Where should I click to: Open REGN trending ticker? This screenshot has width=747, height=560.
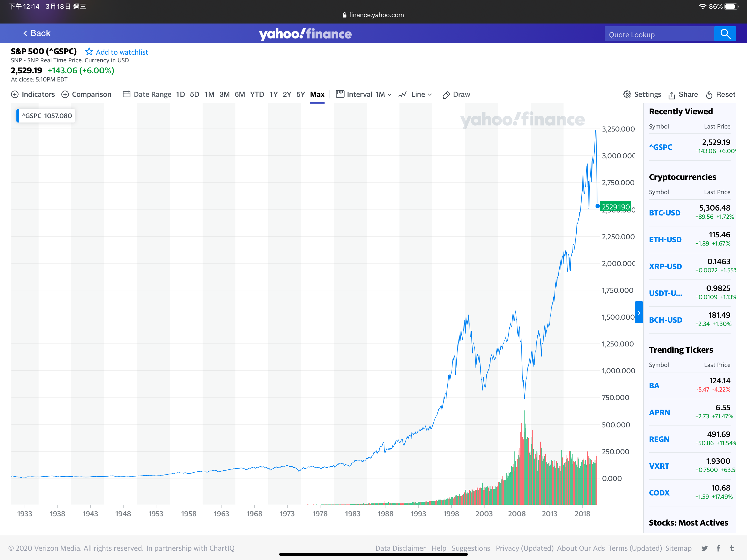[x=659, y=439]
